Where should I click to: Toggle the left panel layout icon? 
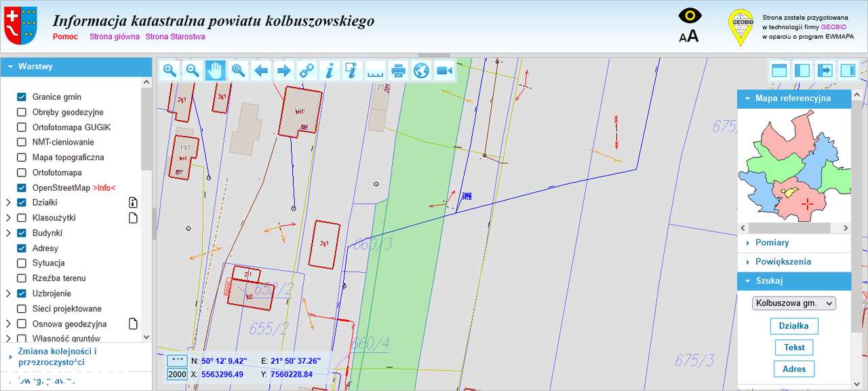pyautogui.click(x=802, y=70)
